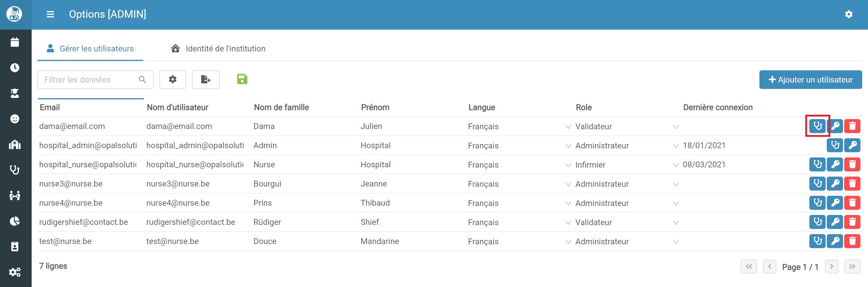Viewport: 868px width, 287px height.
Task: Open the clock icon in the sidebar
Action: (15, 68)
